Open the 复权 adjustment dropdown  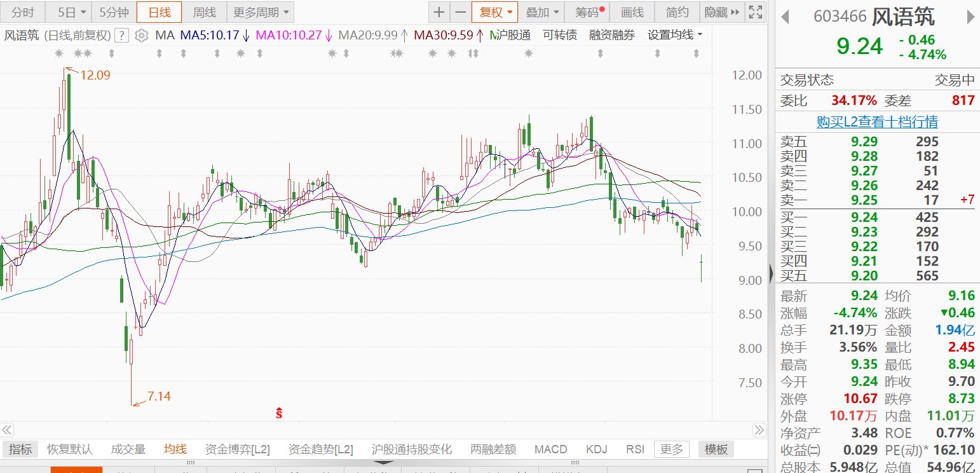(x=495, y=12)
